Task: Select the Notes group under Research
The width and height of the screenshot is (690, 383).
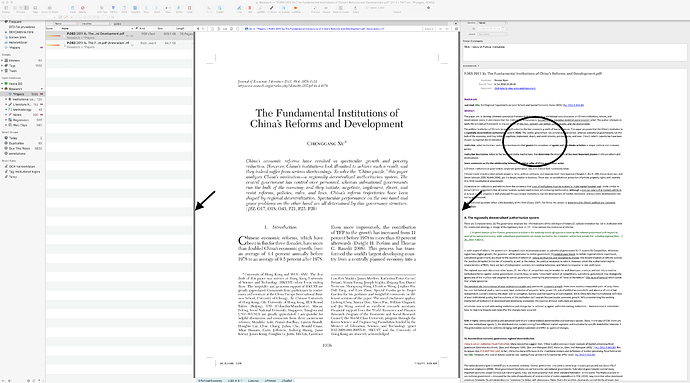Action: click(17, 115)
